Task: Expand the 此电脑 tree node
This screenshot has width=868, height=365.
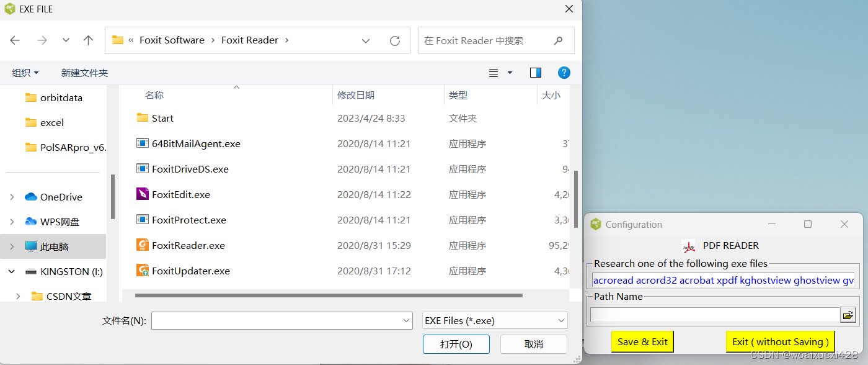Action: [12, 246]
